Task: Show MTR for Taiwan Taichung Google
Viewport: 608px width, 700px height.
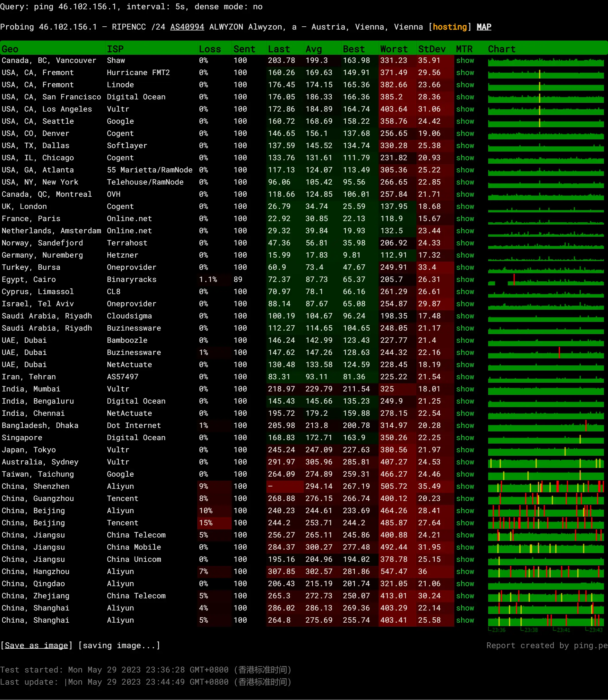Action: click(465, 474)
